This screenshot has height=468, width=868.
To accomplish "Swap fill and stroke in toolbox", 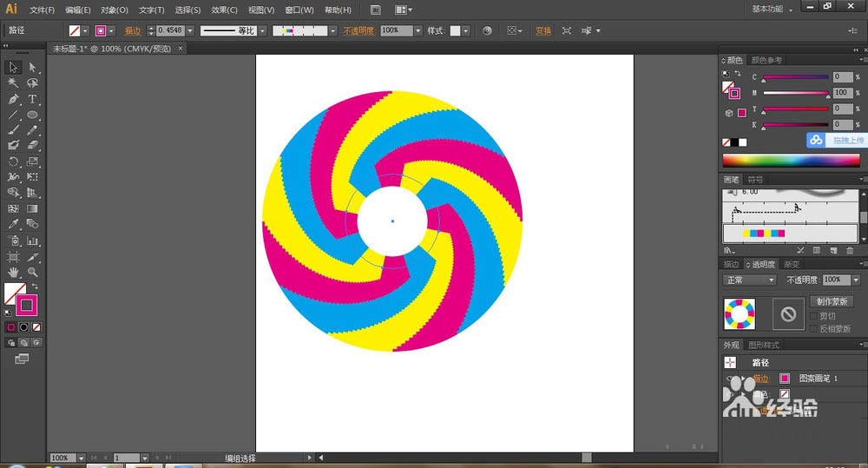I will click(36, 286).
